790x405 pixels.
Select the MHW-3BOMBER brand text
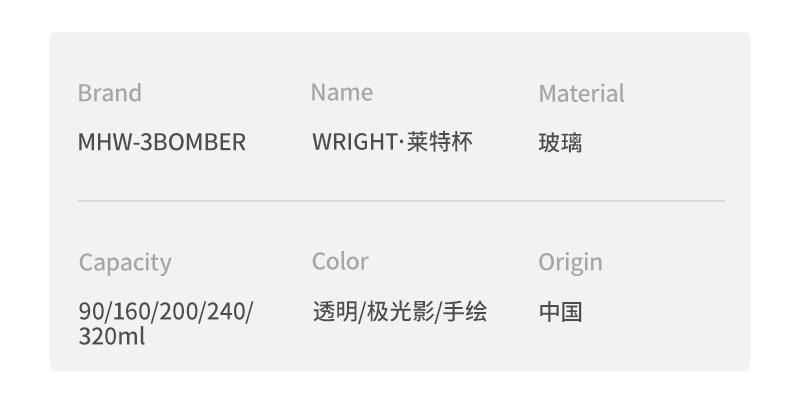[161, 142]
